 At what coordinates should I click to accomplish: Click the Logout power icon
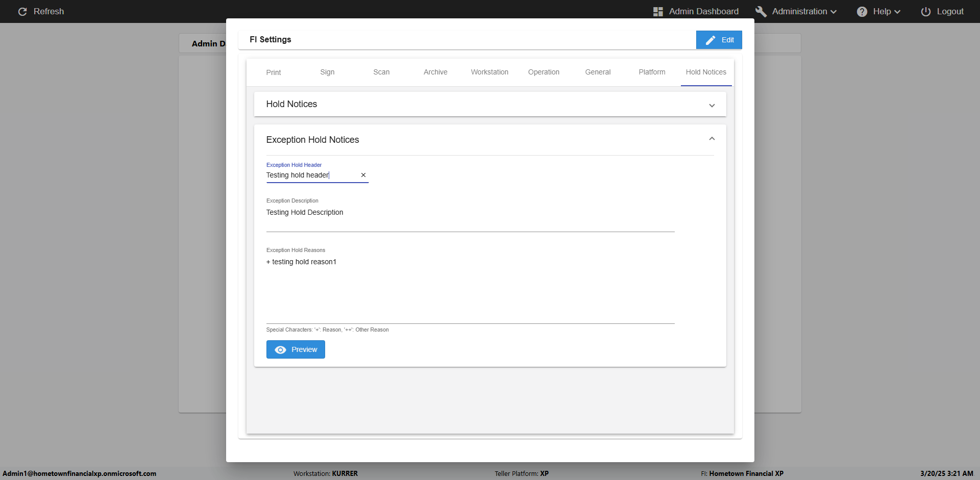point(926,12)
